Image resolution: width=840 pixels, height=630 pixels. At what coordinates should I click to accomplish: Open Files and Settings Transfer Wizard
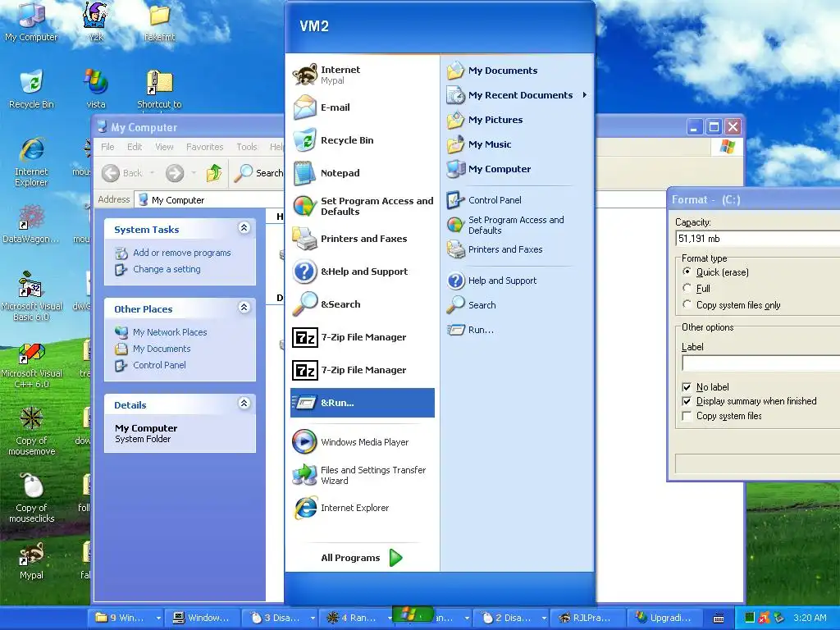[x=362, y=475]
